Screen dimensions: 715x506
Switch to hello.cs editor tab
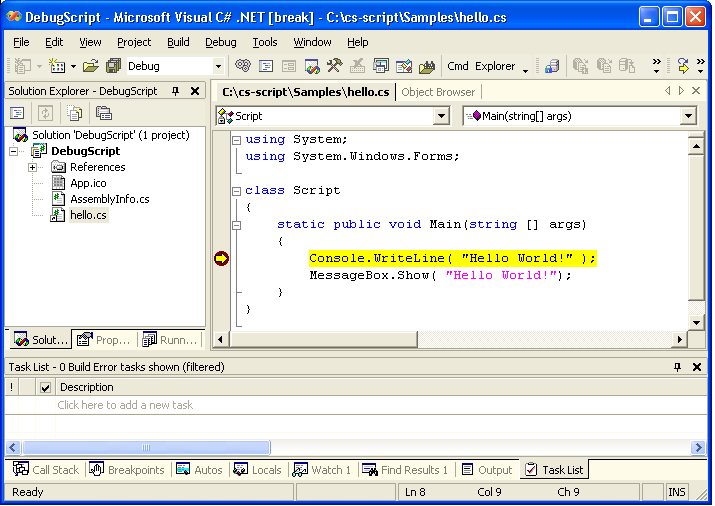coord(306,92)
